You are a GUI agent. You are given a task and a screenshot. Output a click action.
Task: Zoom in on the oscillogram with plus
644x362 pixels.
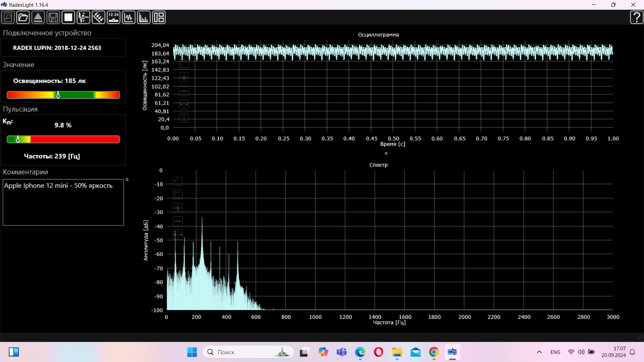pos(184,78)
